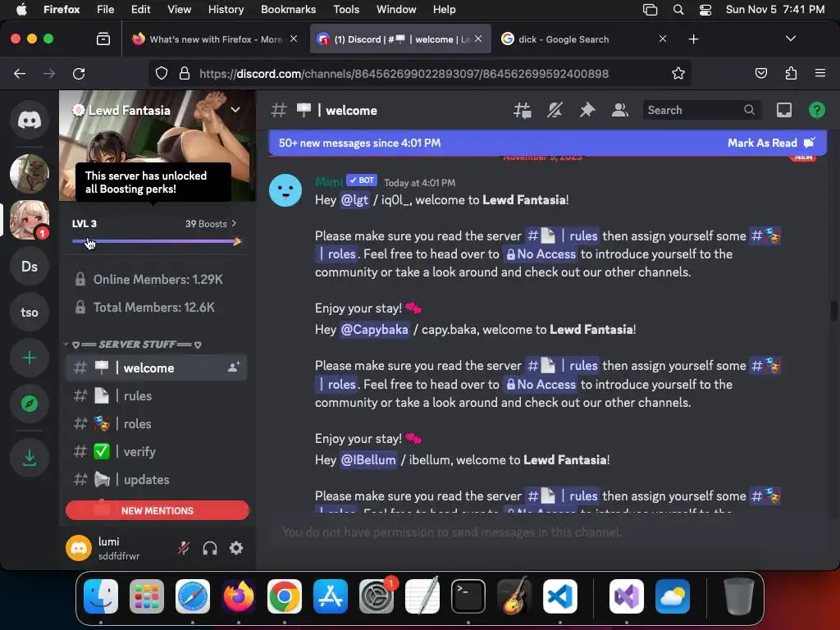Screen dimensions: 840x630
Task: Open Discord help question mark icon
Action: tap(816, 111)
